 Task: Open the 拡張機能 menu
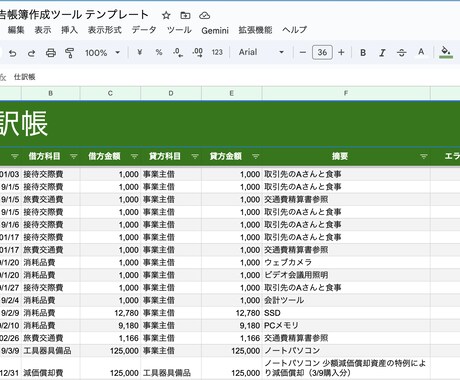(x=255, y=30)
